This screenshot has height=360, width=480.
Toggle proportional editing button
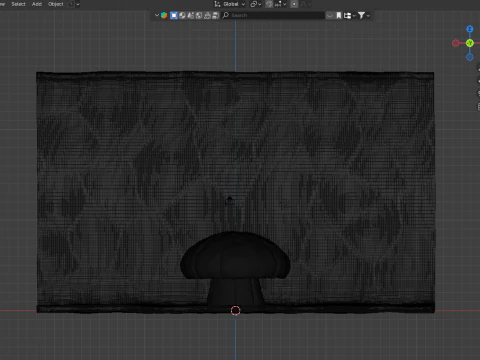pyautogui.click(x=294, y=4)
